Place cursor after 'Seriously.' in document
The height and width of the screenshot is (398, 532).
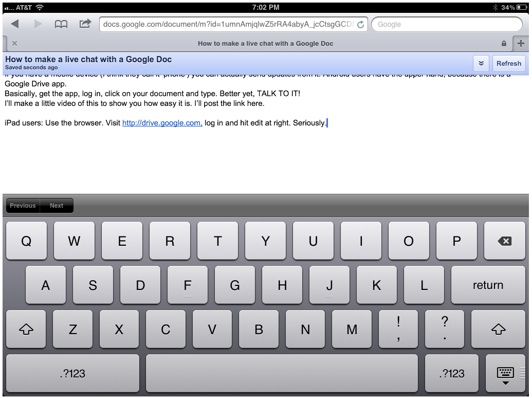point(327,123)
